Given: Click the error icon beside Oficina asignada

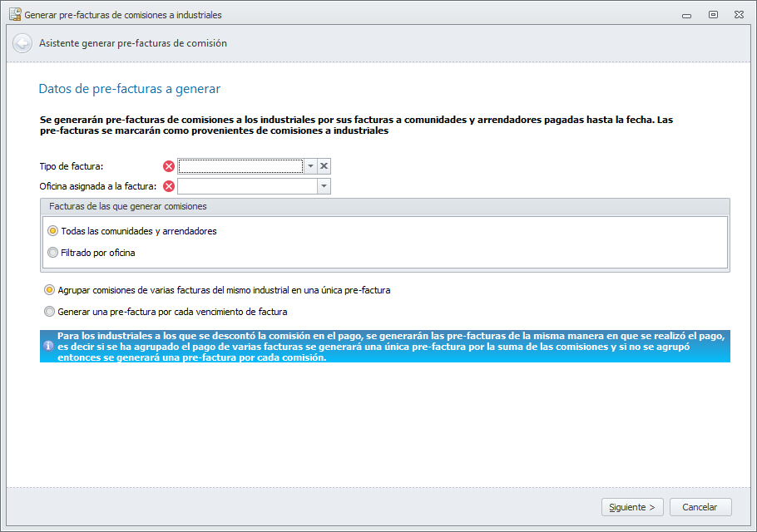Looking at the screenshot, I should (169, 186).
